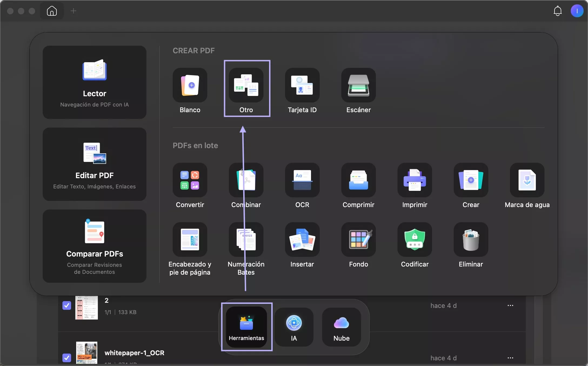Open the Comparar PDFs card
This screenshot has width=588, height=366.
tap(95, 246)
